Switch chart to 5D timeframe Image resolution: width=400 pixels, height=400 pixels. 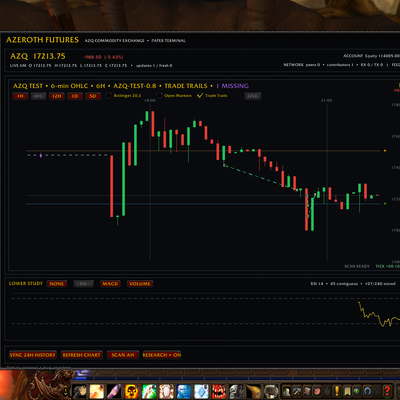point(93,96)
